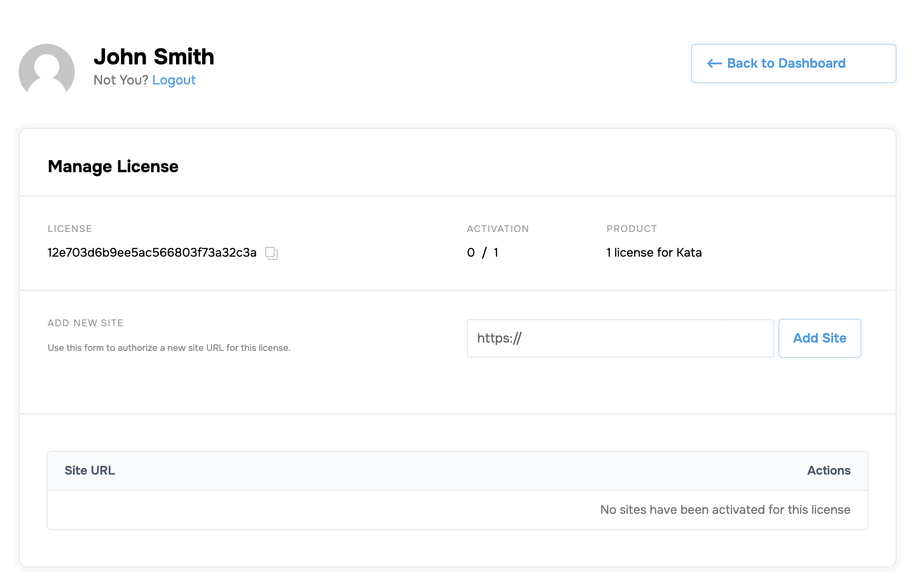Click the ACTIVATION field label

point(498,229)
